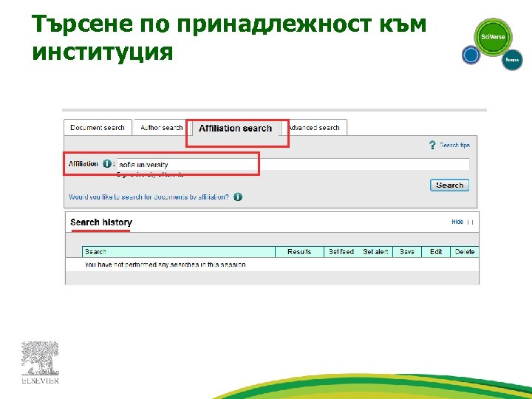Open the Search tips link
Viewport: 532px width, 399px height.
(454, 146)
